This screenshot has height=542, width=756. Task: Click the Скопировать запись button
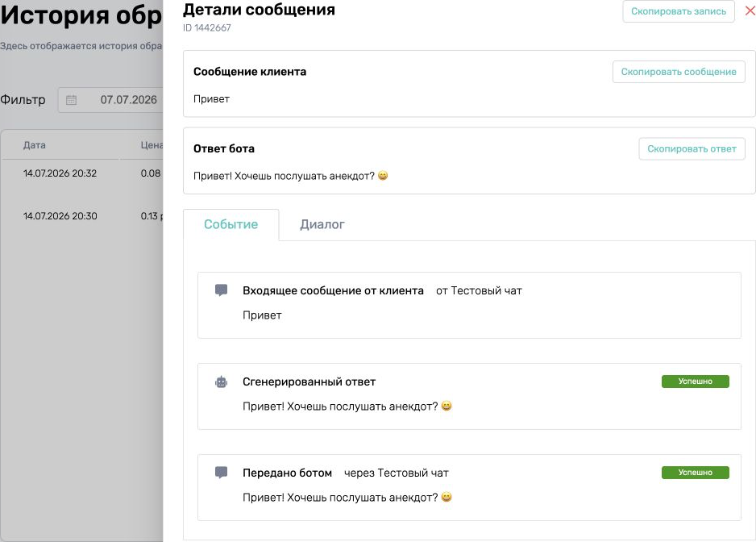(x=679, y=11)
